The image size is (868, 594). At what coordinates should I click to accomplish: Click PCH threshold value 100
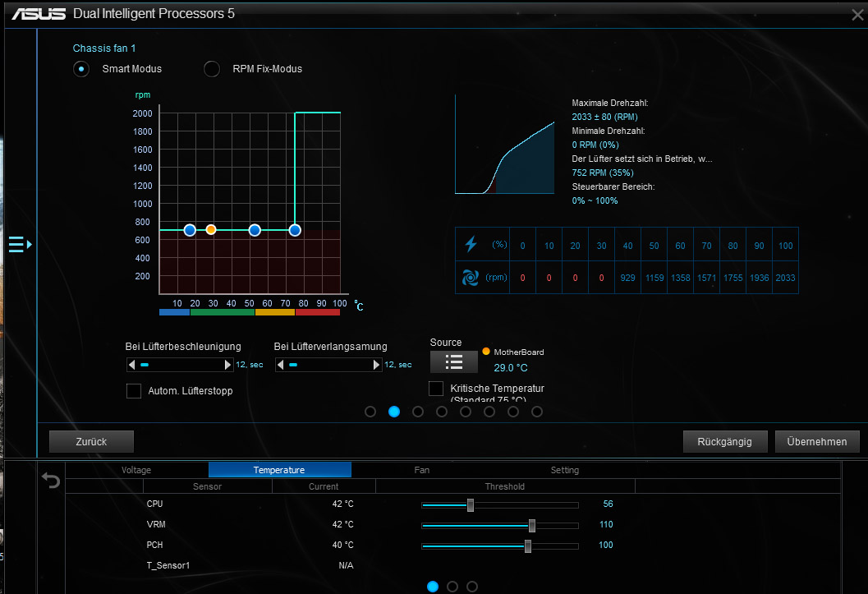point(606,545)
